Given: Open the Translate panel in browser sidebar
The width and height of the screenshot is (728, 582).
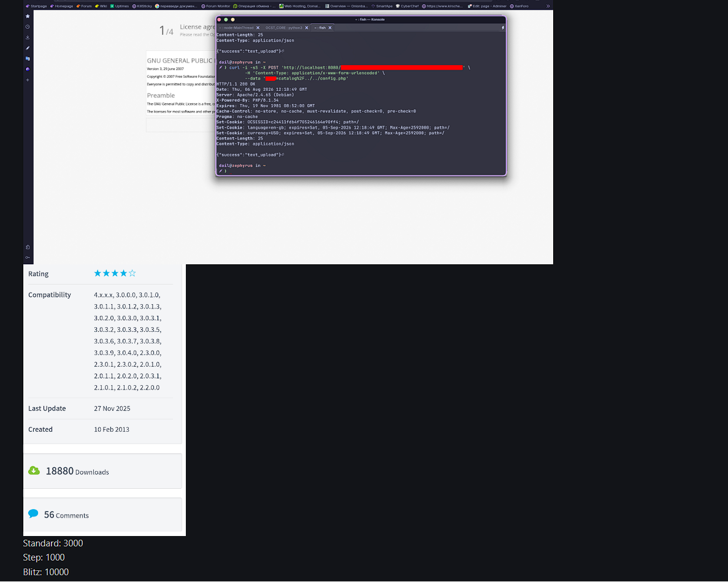Looking at the screenshot, I should click(28, 58).
